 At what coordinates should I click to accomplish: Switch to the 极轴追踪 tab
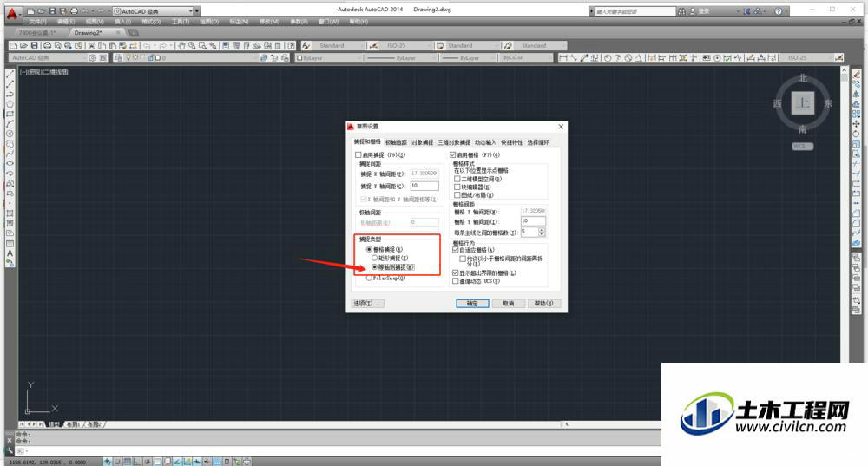(x=397, y=142)
